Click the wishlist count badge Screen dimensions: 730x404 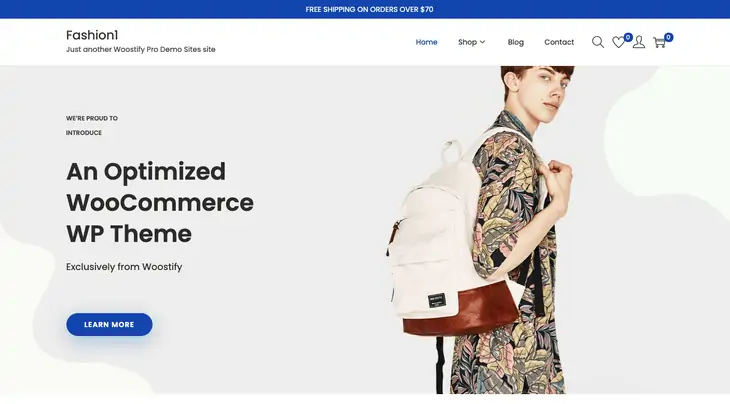pyautogui.click(x=628, y=37)
